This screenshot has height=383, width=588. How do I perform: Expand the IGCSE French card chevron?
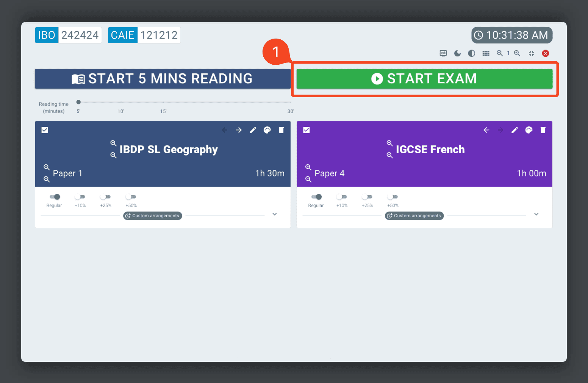[536, 214]
